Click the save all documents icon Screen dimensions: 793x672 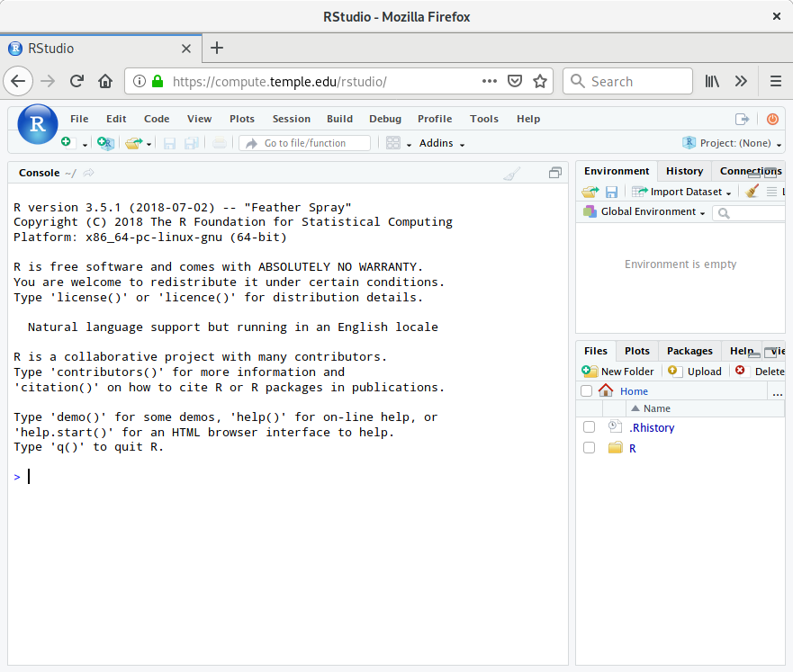192,144
